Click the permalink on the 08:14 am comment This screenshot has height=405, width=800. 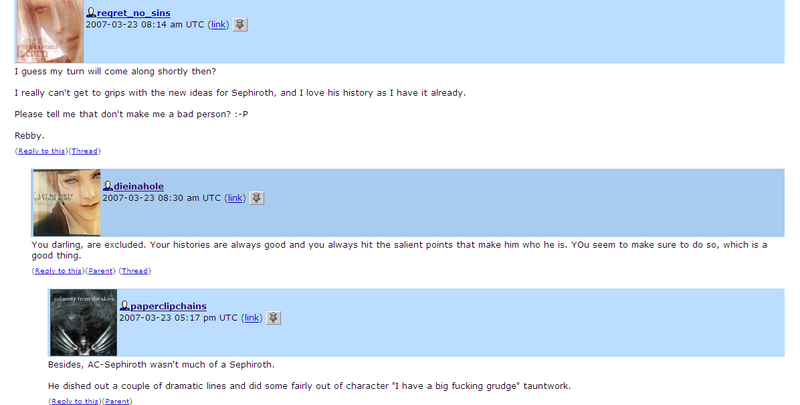click(x=218, y=24)
